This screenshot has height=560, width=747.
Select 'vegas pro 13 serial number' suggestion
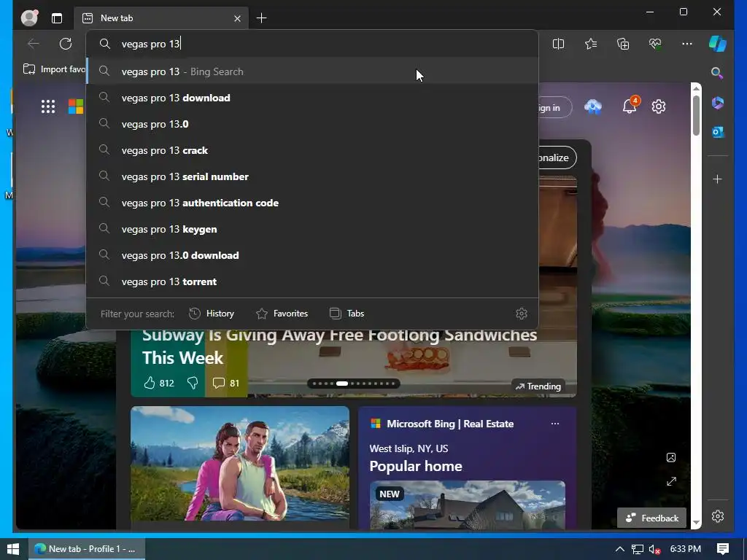point(312,176)
